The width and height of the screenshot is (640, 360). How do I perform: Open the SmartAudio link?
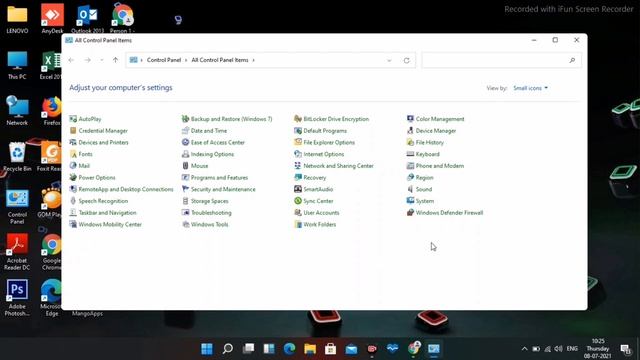[x=318, y=189]
